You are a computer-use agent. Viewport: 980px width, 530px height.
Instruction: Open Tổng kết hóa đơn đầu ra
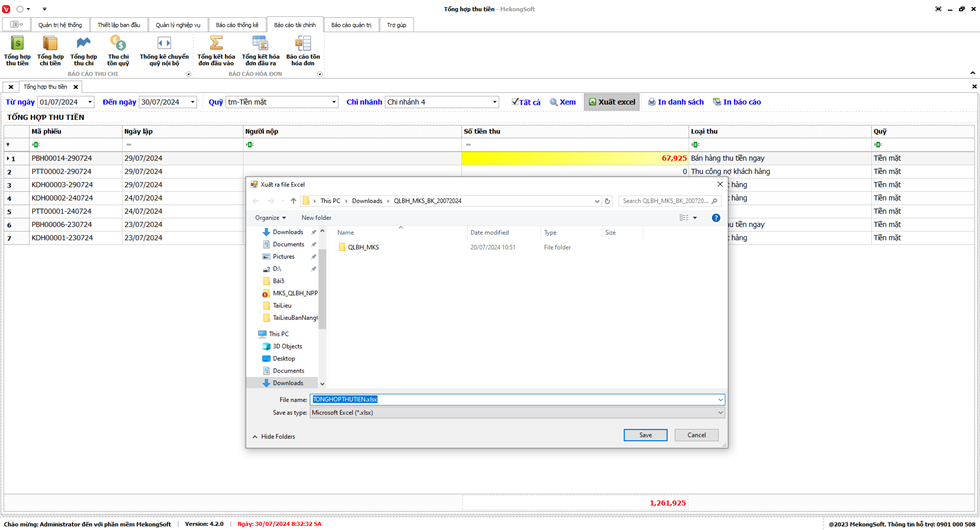[261, 51]
